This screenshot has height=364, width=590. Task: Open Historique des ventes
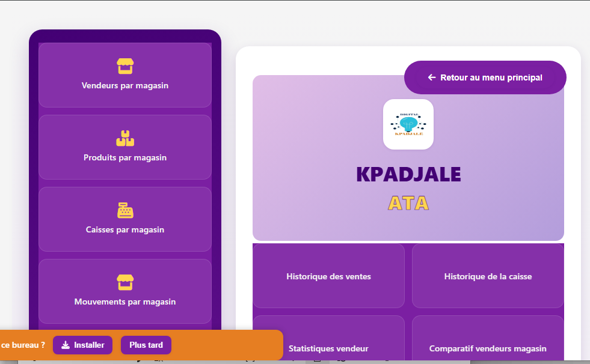point(328,276)
